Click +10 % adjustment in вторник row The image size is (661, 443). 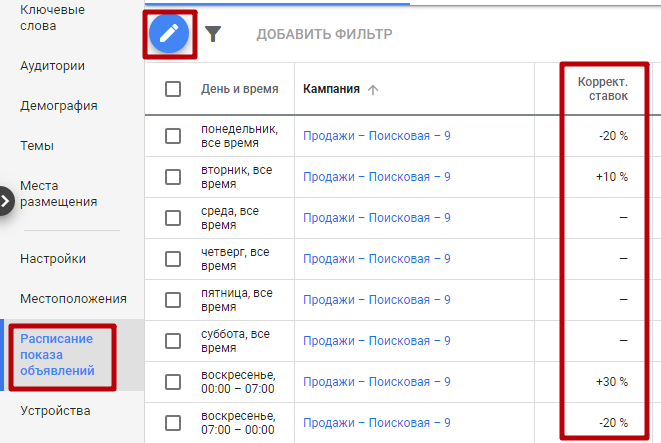point(612,177)
